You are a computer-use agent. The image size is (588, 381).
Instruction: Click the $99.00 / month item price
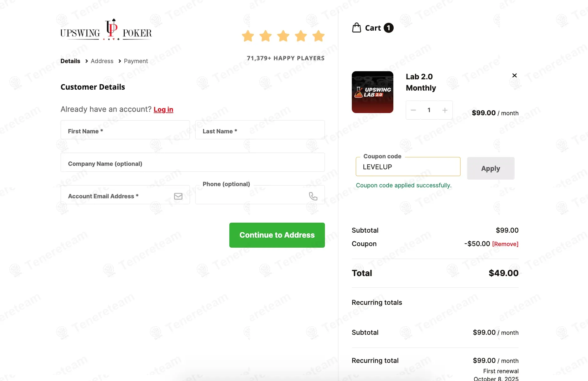[495, 113]
